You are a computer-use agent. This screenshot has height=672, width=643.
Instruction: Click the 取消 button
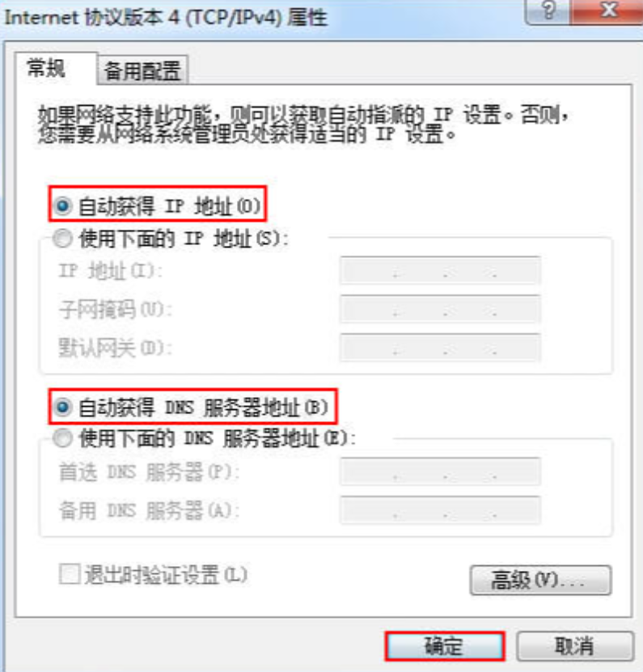[x=574, y=646]
